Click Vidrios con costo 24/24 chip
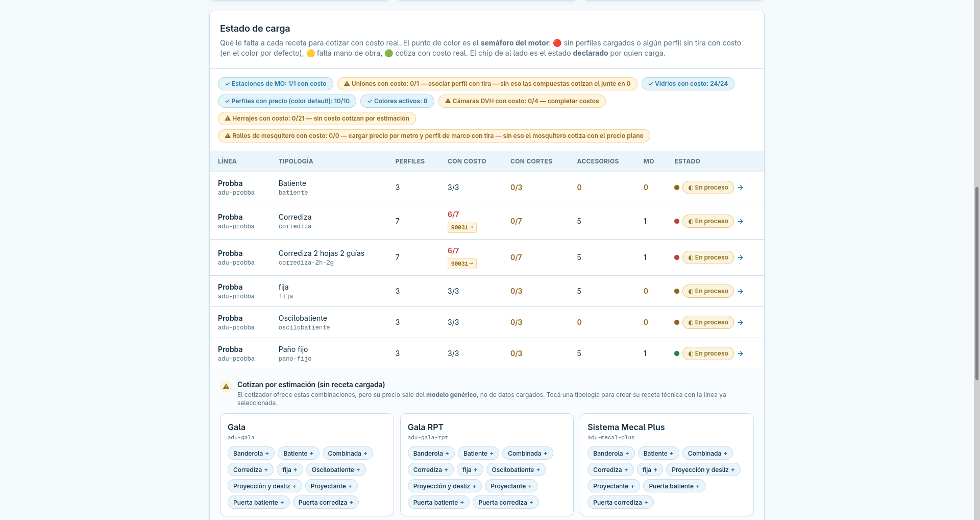This screenshot has height=520, width=980. pyautogui.click(x=688, y=84)
